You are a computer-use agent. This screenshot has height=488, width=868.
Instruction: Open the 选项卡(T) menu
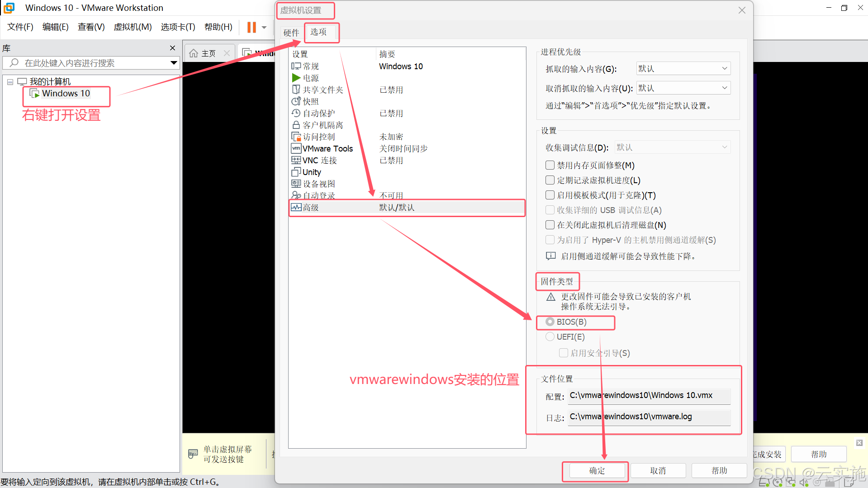point(178,27)
